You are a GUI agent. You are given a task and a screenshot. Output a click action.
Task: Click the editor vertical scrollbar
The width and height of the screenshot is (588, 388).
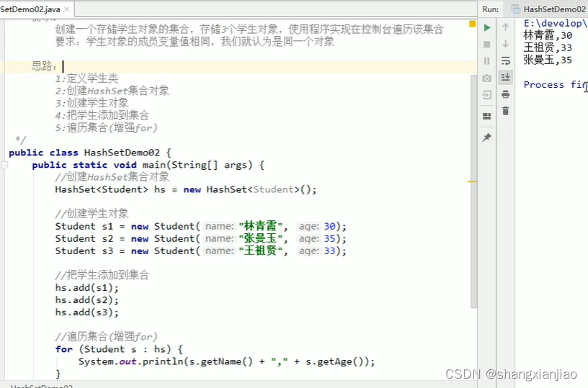pyautogui.click(x=473, y=191)
